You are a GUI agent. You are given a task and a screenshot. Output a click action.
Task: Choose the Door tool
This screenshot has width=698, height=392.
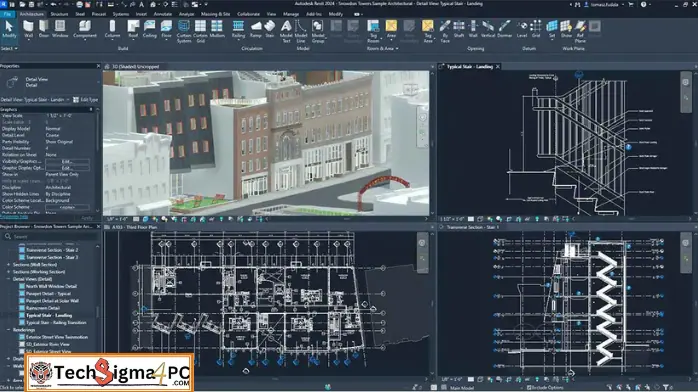click(44, 29)
